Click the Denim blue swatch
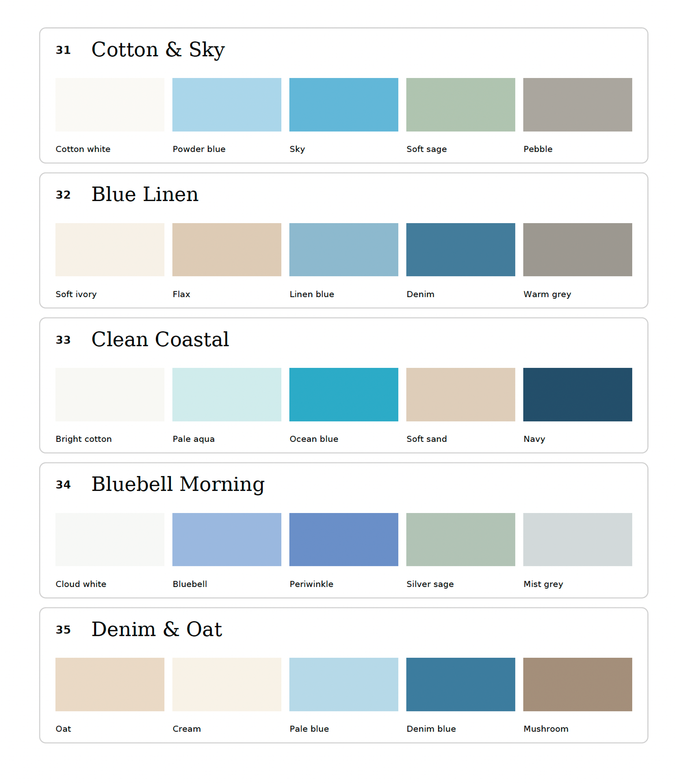The width and height of the screenshot is (676, 784). [461, 684]
